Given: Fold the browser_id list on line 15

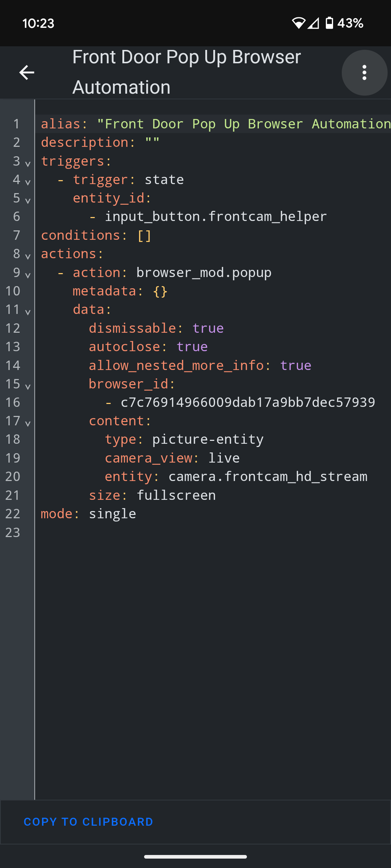Looking at the screenshot, I should point(28,386).
